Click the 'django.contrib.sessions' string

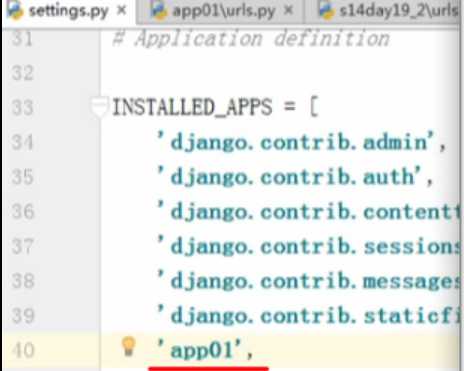(308, 246)
